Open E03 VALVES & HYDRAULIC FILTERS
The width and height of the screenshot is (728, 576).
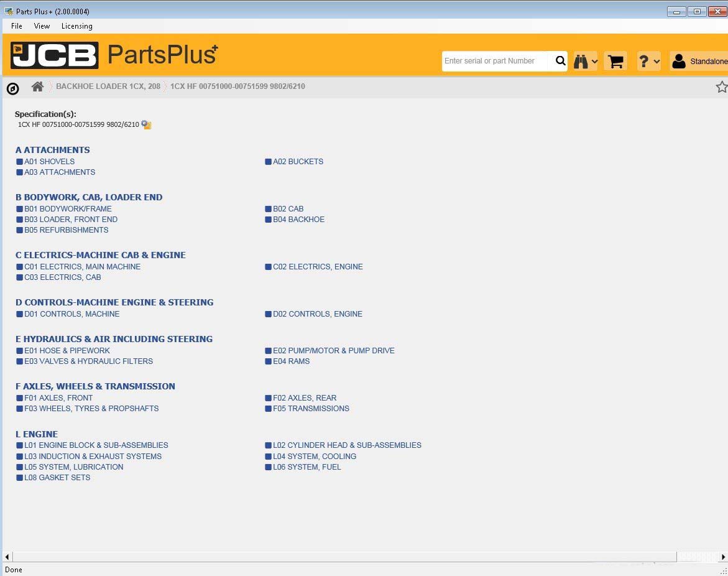89,362
